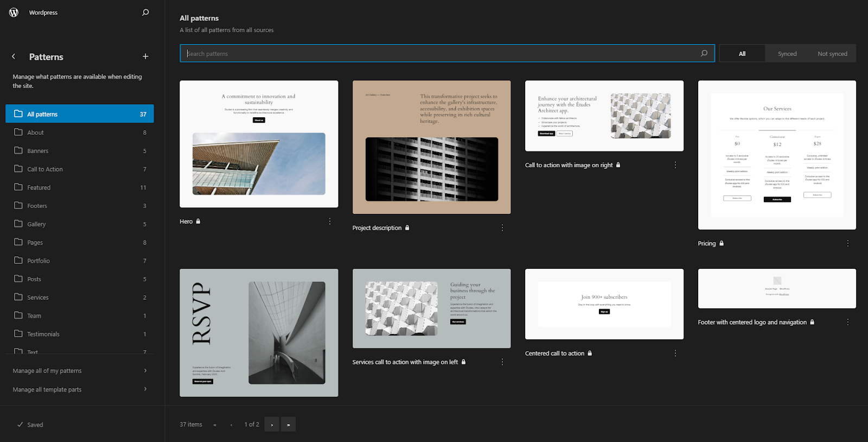Open Services call to action thumbnail
This screenshot has height=442, width=868.
[x=432, y=308]
